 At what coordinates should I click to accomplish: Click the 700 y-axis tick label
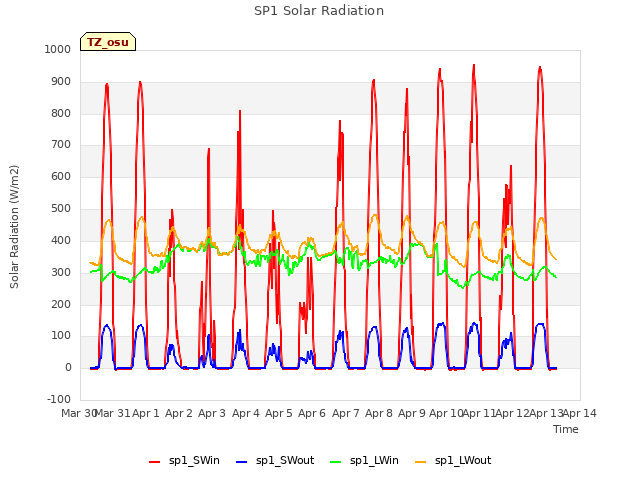click(61, 144)
